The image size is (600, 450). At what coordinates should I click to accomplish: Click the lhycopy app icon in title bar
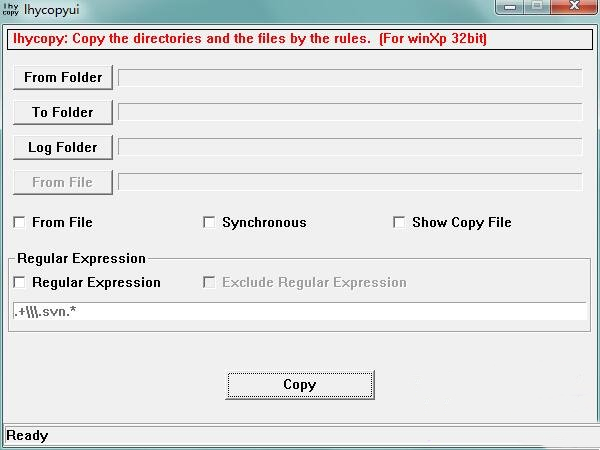tap(10, 9)
